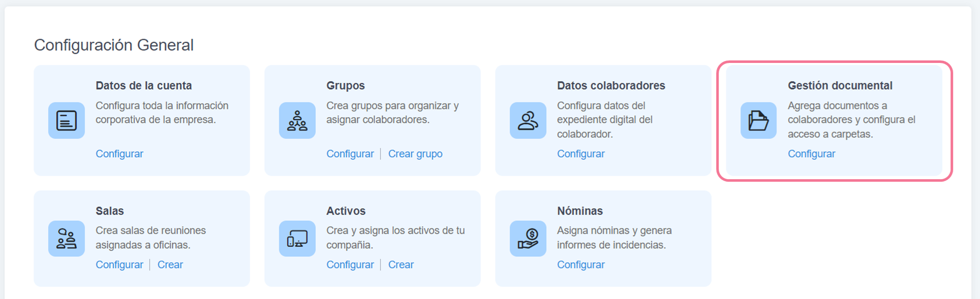Click the Salas meeting room icon
Viewport: 980px width, 299px height.
(66, 238)
